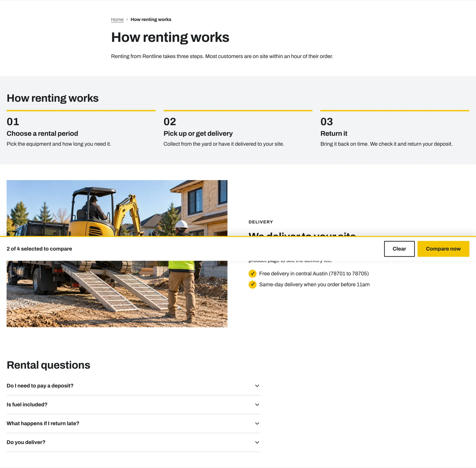Click the step number 01
Image resolution: width=476 pixels, height=468 pixels.
coord(13,122)
